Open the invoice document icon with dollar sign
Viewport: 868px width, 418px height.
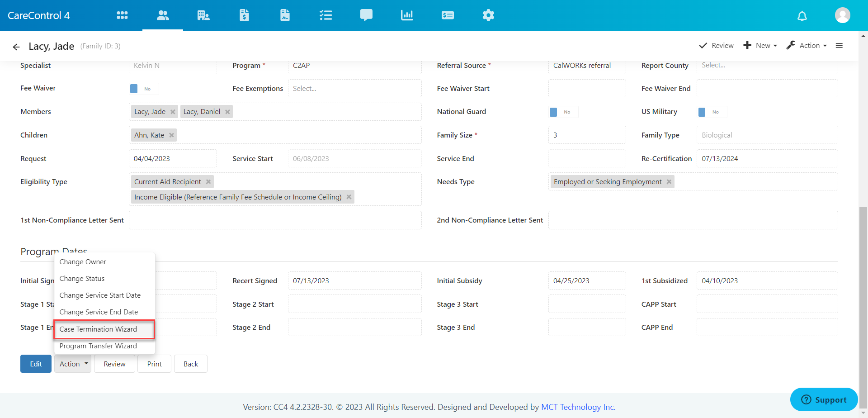[244, 15]
